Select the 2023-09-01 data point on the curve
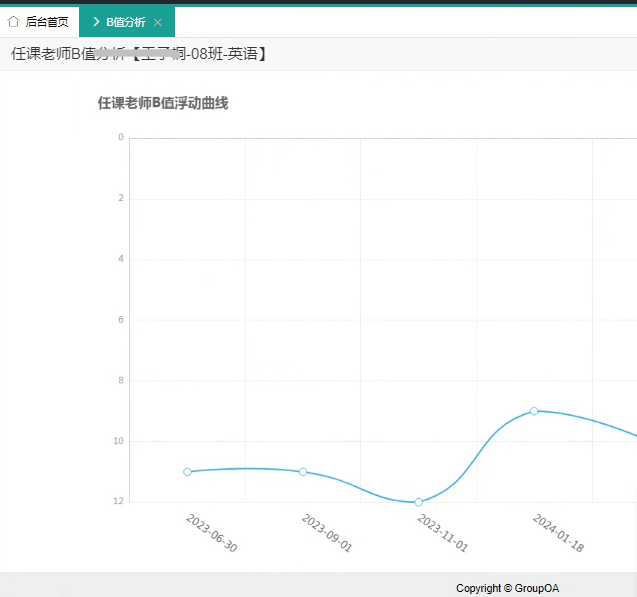 coord(303,472)
